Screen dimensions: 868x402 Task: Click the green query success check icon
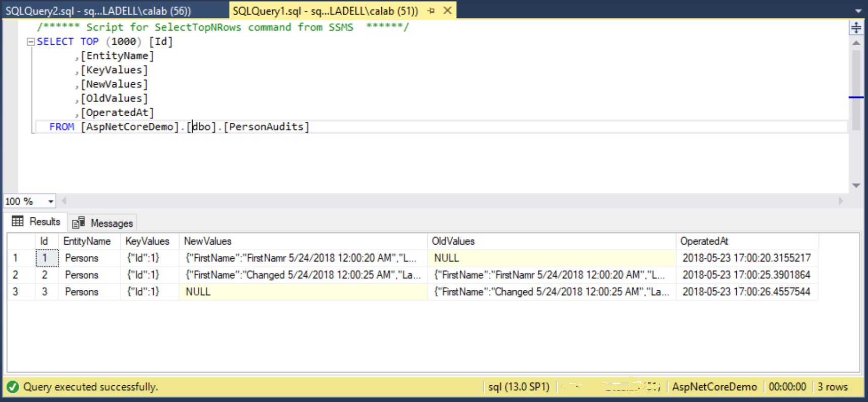13,387
